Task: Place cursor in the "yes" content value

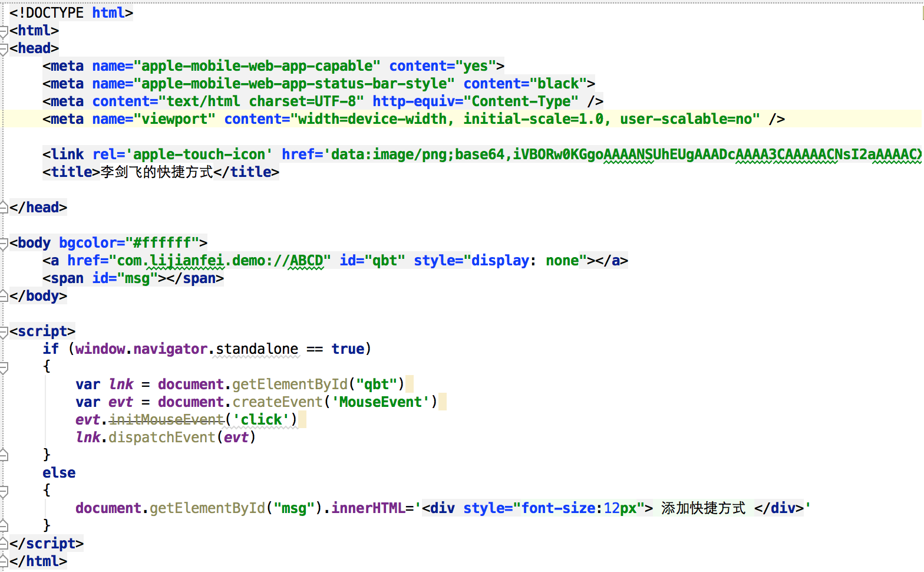Action: tap(476, 66)
